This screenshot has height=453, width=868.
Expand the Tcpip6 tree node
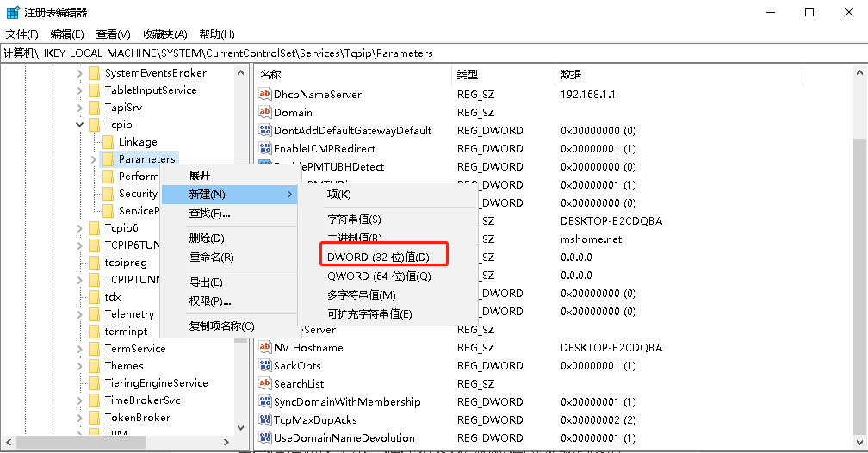click(80, 228)
